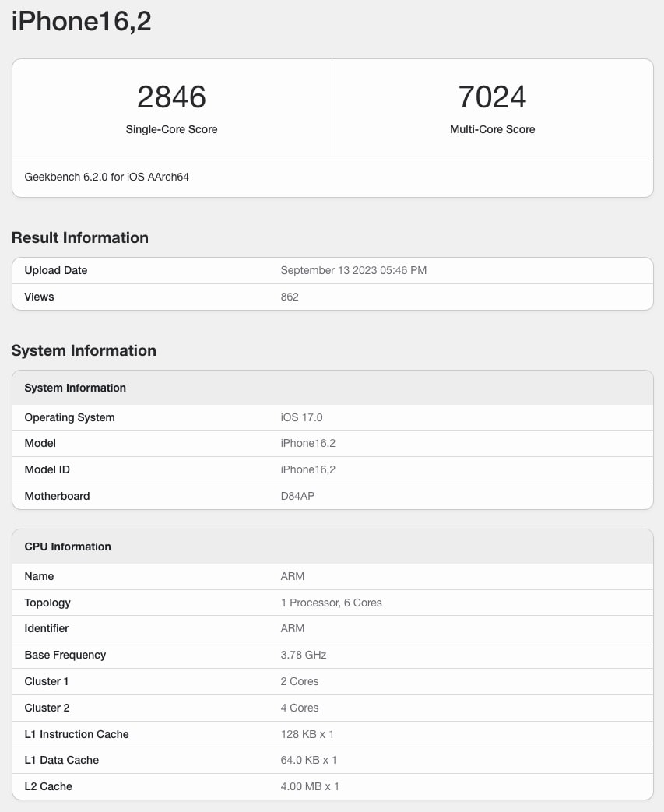Select the single-core score 2846
Viewport: 664px width, 812px height.
pos(171,97)
